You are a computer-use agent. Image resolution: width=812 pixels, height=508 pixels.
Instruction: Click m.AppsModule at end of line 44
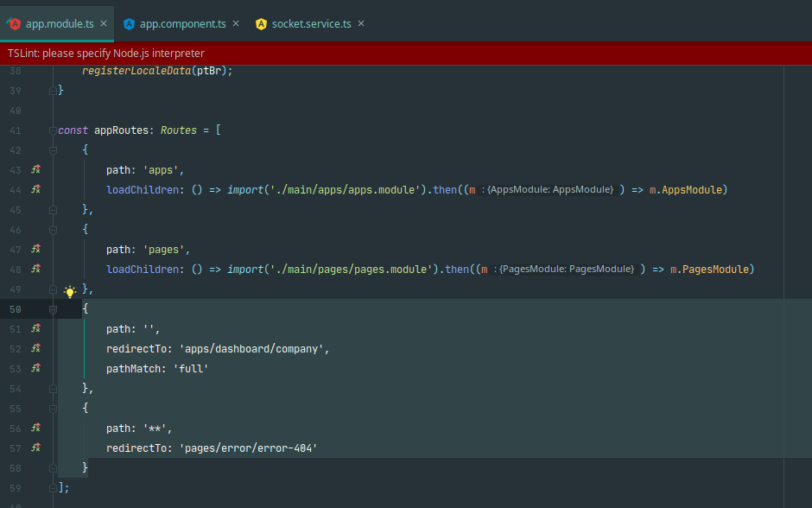[x=686, y=190]
